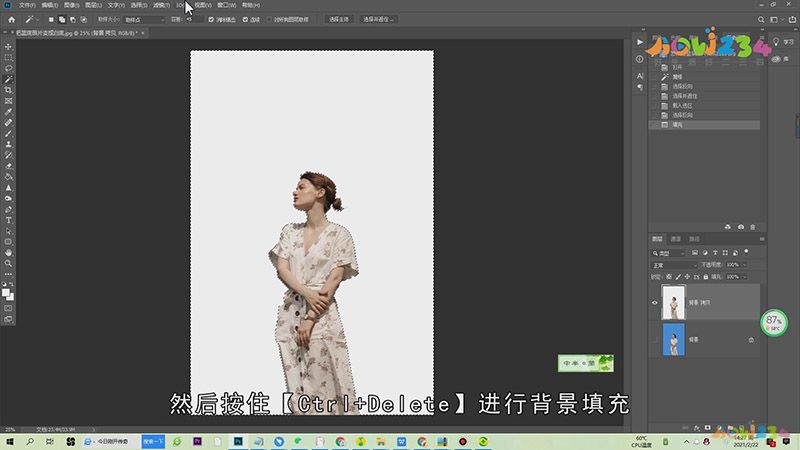Change the screen mode
Image resolution: width=800 pixels, height=450 pixels.
pyautogui.click(x=8, y=319)
